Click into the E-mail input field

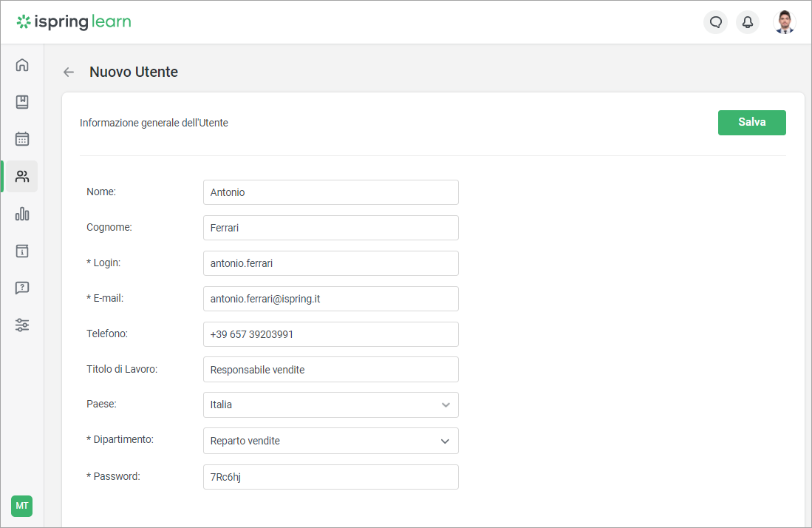click(330, 299)
